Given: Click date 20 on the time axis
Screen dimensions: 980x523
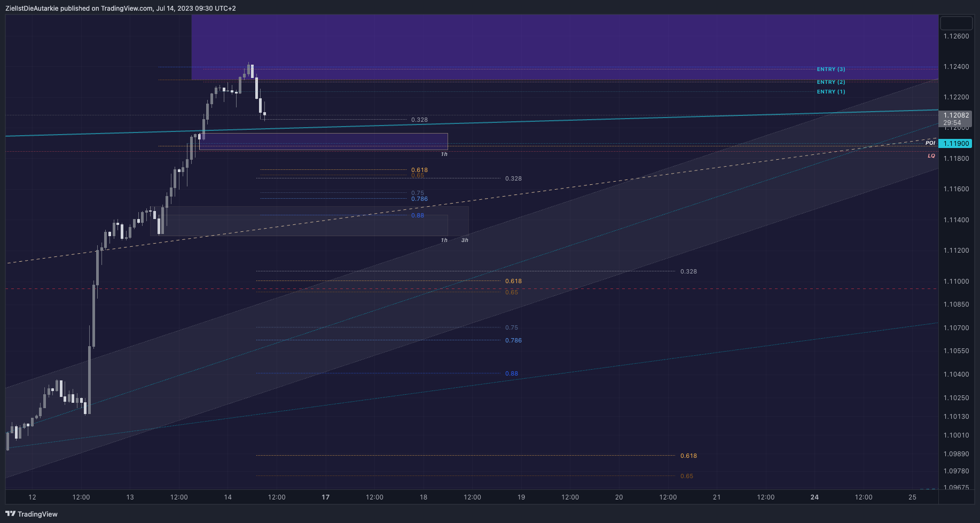Looking at the screenshot, I should coord(619,497).
